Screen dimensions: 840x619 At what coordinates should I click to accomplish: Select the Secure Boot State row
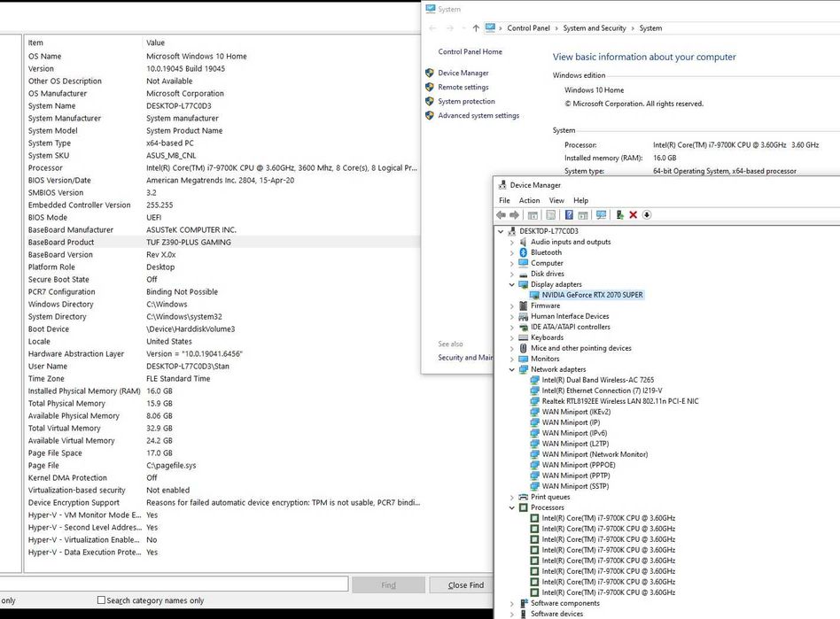[222, 280]
